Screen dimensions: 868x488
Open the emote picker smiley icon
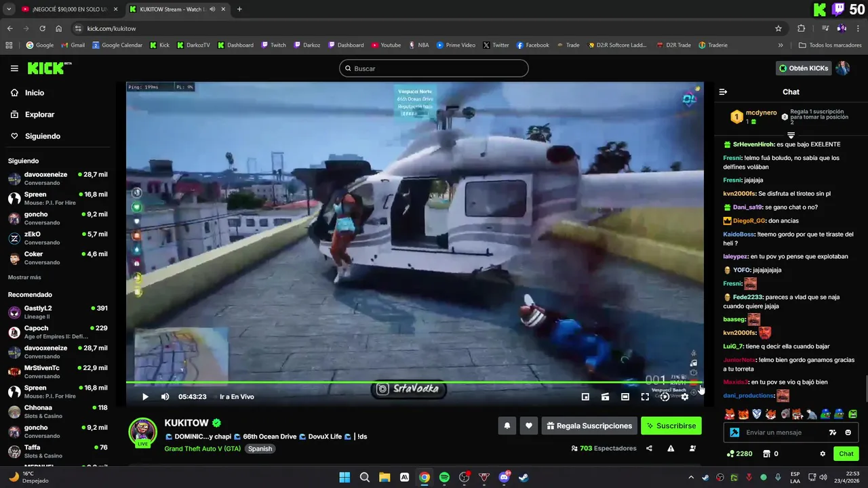click(x=848, y=432)
